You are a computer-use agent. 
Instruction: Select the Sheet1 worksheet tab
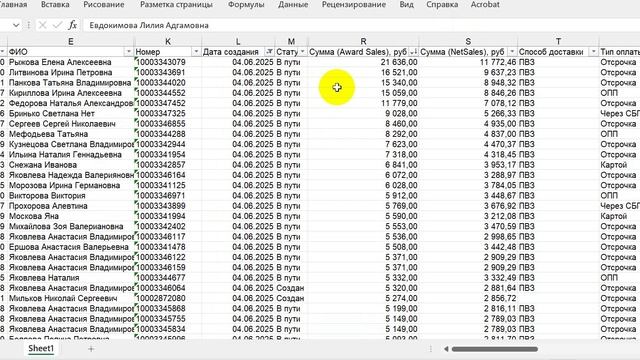(x=41, y=349)
